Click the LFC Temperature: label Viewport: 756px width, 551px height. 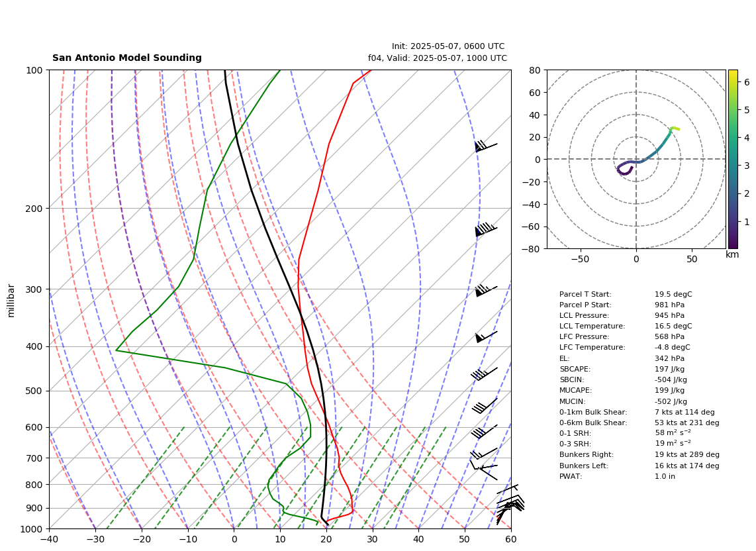coord(592,348)
